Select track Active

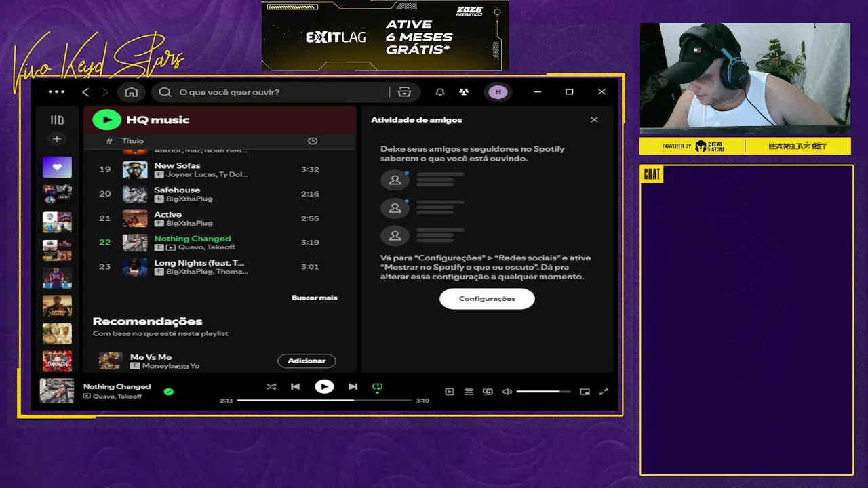[x=220, y=218]
